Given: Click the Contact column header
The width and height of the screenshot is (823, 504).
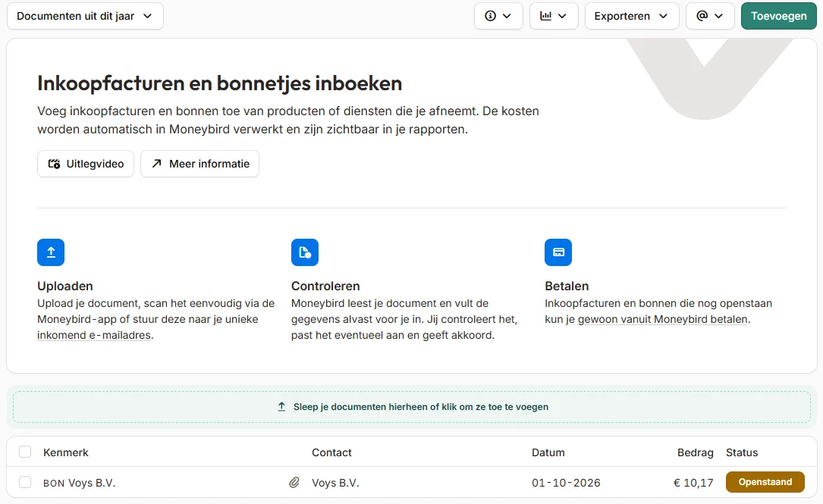Looking at the screenshot, I should [331, 452].
